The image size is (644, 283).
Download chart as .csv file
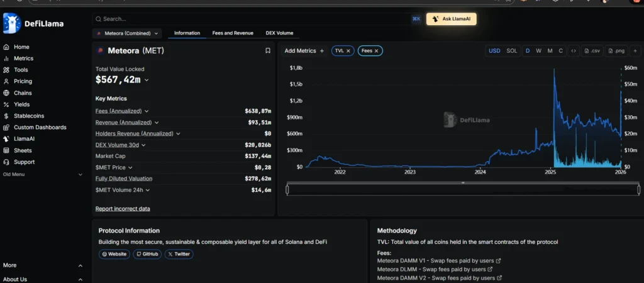pyautogui.click(x=592, y=50)
